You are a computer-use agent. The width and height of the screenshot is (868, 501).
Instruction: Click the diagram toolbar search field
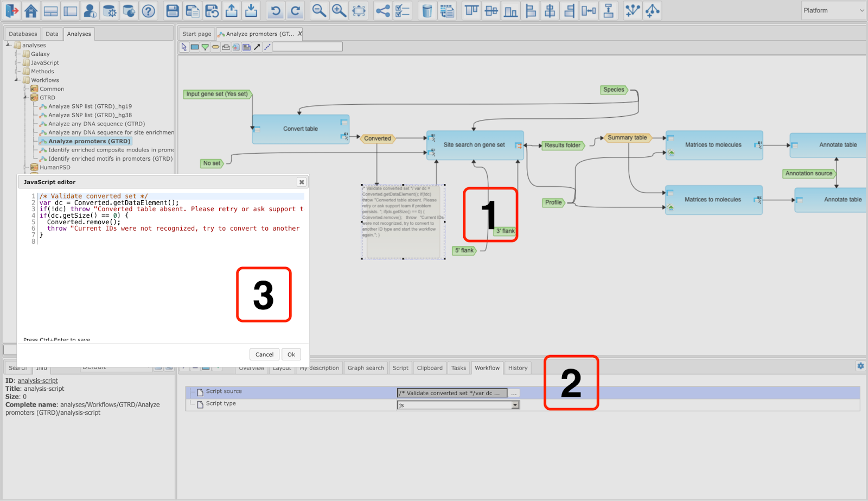click(308, 47)
